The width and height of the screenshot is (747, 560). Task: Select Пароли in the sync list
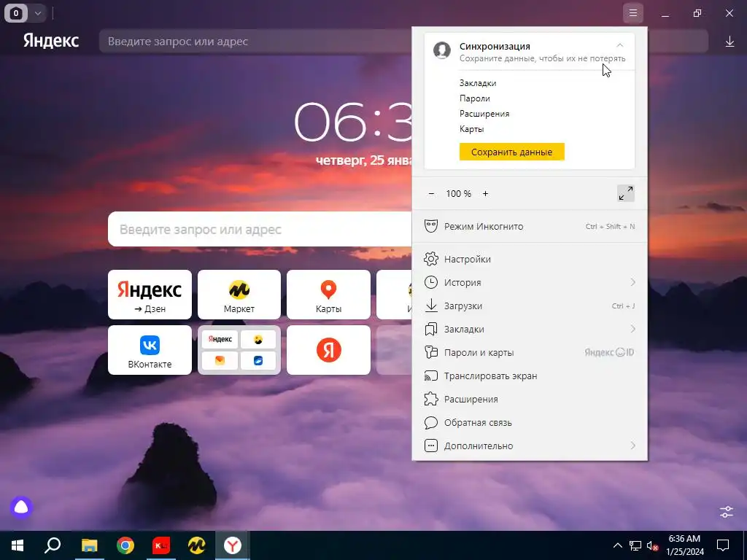[x=474, y=98]
